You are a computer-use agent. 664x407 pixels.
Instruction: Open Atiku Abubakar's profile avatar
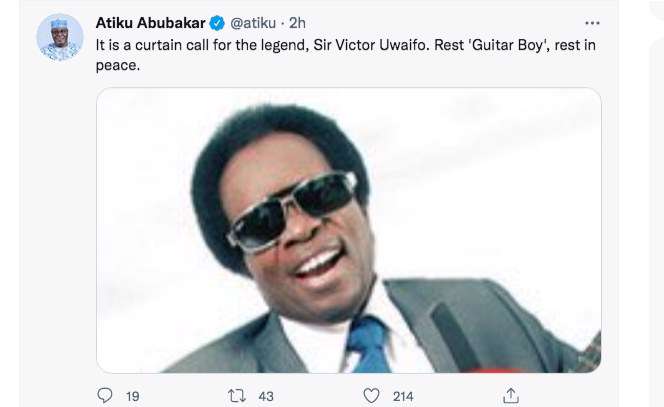[60, 38]
